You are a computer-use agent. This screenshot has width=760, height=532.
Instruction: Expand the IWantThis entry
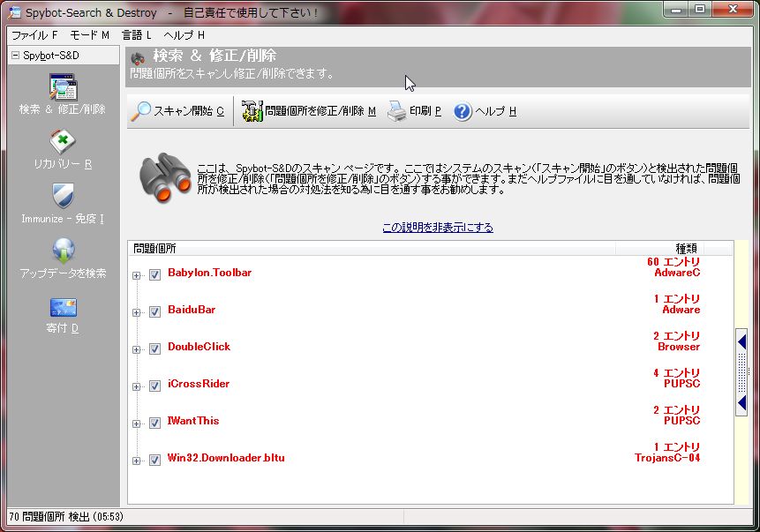(x=136, y=424)
